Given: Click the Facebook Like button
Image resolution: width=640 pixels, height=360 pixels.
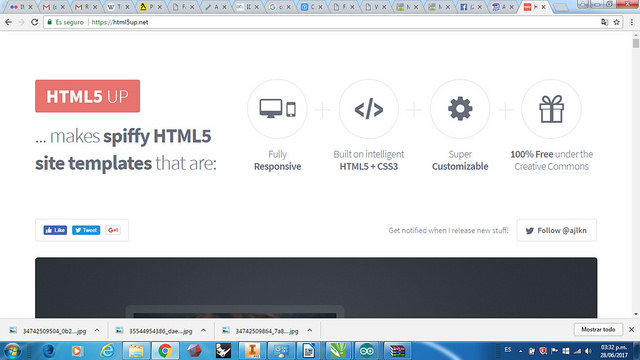Looking at the screenshot, I should (x=55, y=230).
